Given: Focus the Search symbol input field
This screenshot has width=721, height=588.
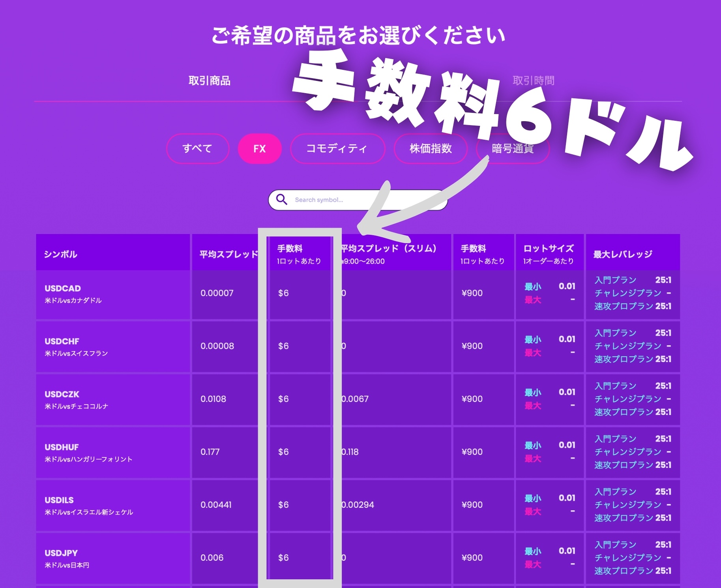Looking at the screenshot, I should coord(358,200).
